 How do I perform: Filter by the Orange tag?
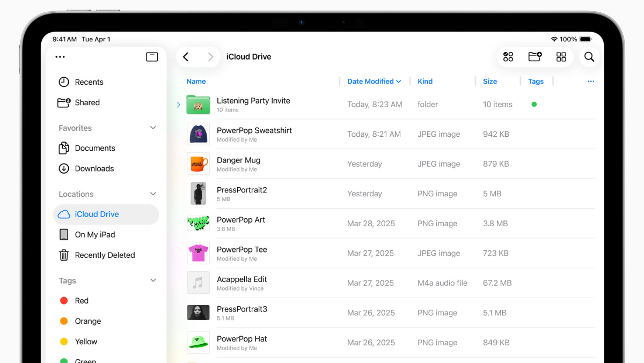[x=87, y=321]
